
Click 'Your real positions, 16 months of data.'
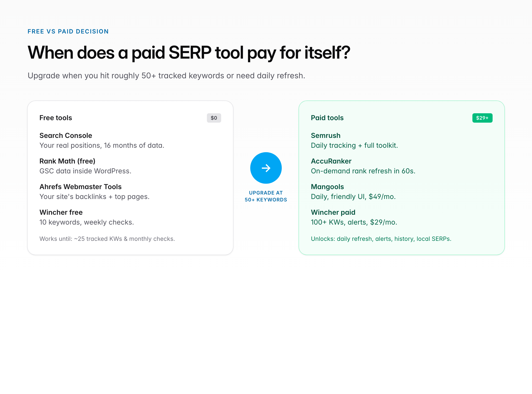pos(102,146)
